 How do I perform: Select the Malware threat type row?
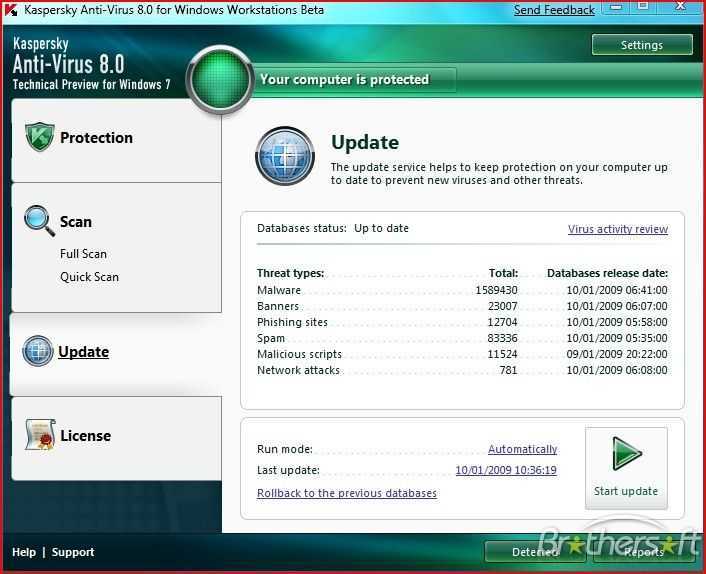(462, 290)
